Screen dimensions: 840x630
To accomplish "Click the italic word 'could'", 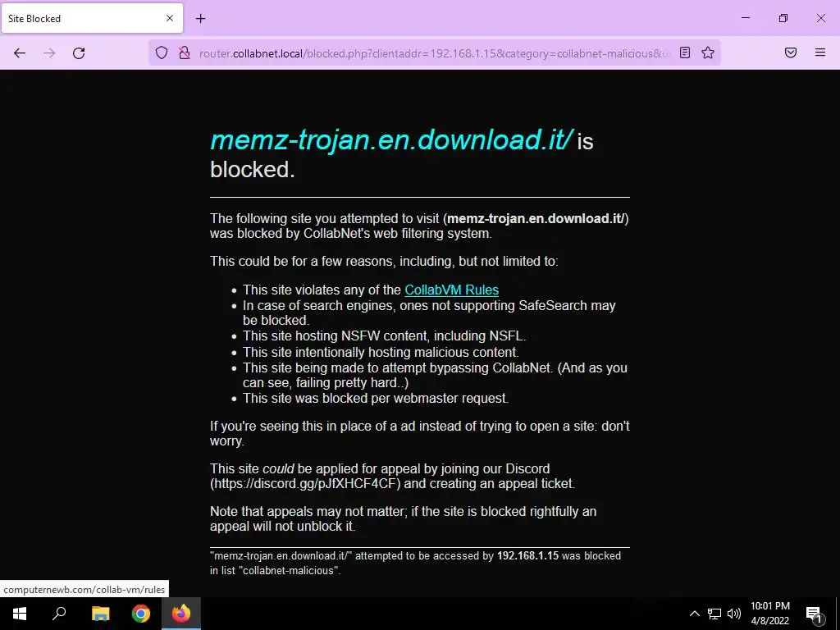I will [279, 468].
